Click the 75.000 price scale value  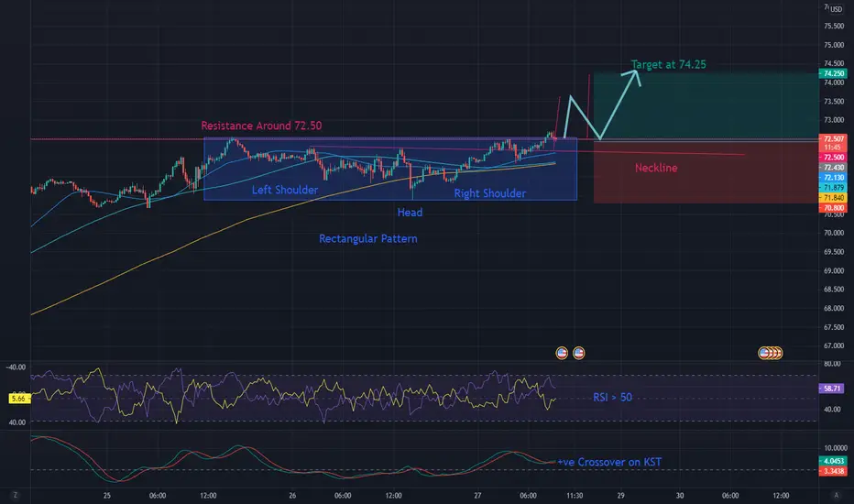(834, 45)
